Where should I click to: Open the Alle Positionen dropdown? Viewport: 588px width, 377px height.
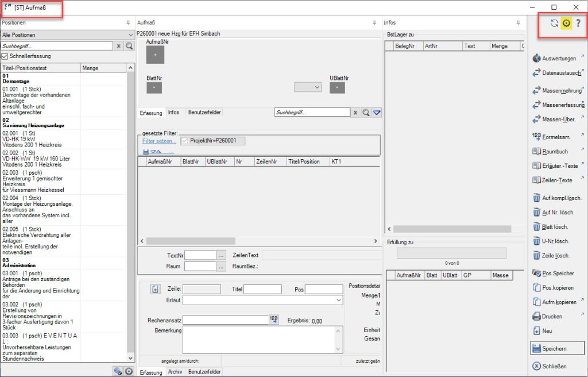67,35
